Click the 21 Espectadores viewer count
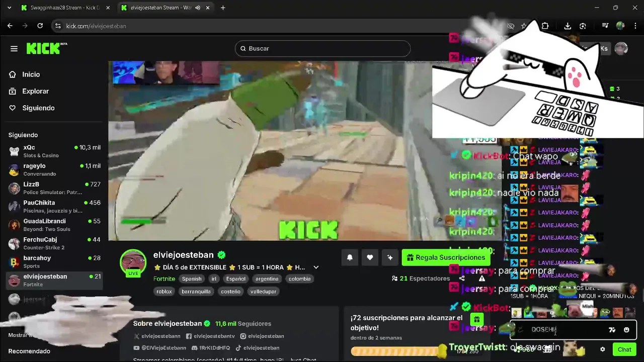Viewport: 644px width, 362px height. coord(421,279)
